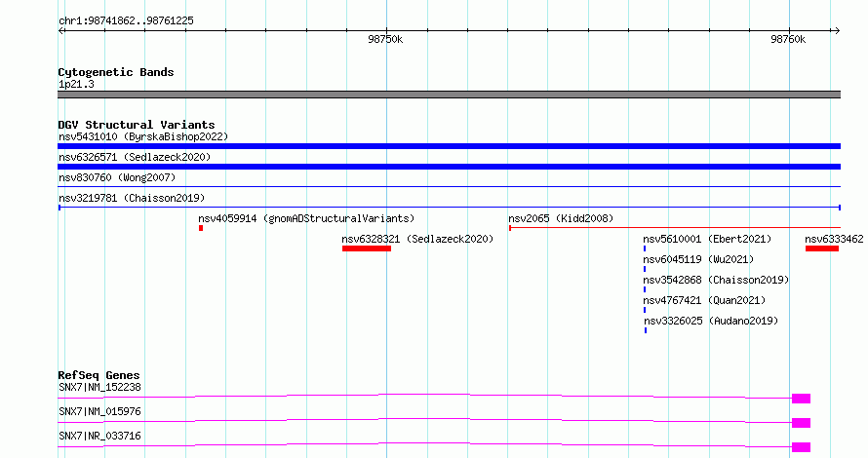The height and width of the screenshot is (458, 868).
Task: Click the RefSeq Genes track title
Action: (99, 375)
